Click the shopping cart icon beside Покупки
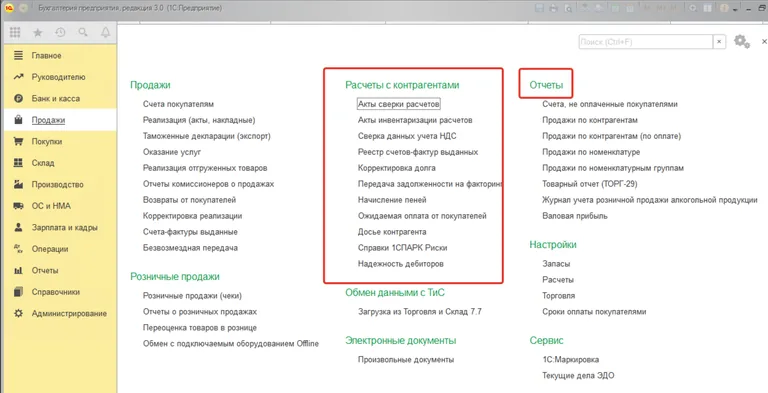This screenshot has height=393, width=768. tap(19, 142)
